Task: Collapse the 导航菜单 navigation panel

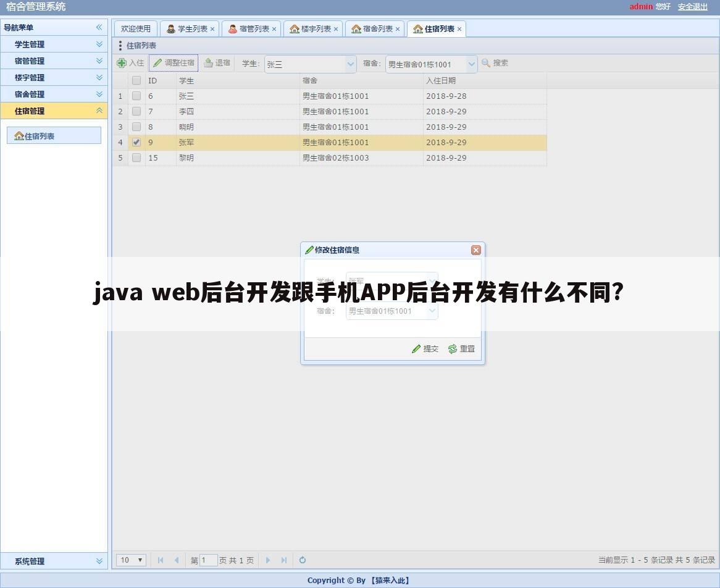Action: [99, 28]
